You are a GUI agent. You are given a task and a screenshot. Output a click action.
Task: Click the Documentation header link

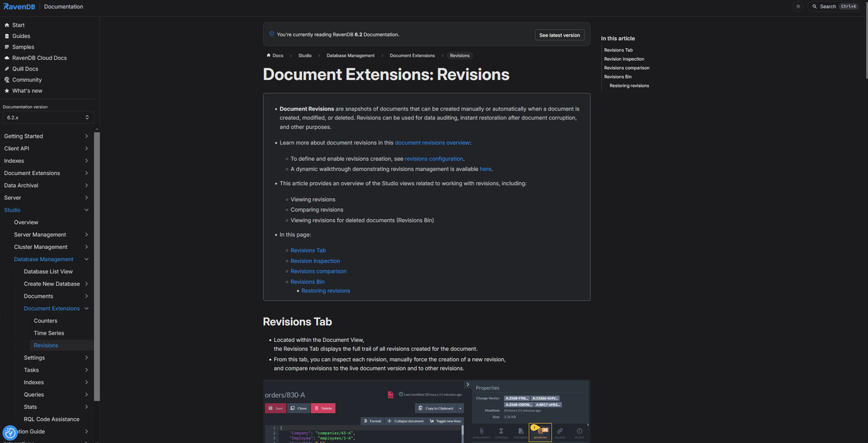(64, 7)
